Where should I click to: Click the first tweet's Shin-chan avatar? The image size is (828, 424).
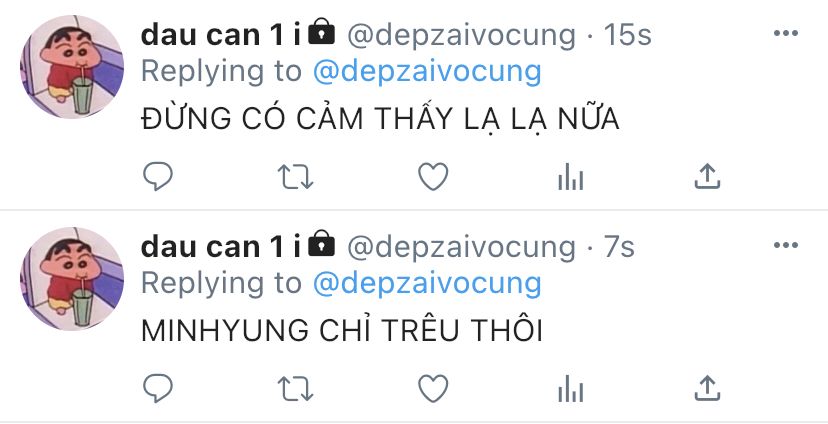tap(72, 67)
